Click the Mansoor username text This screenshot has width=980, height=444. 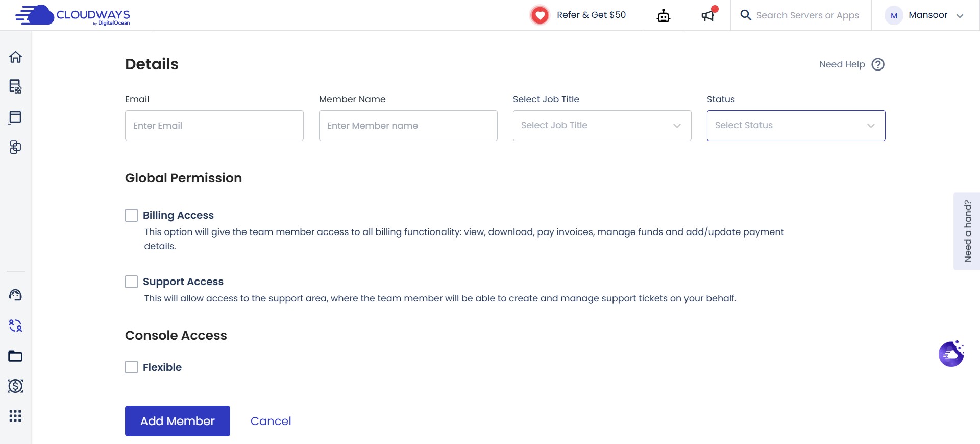coord(928,15)
